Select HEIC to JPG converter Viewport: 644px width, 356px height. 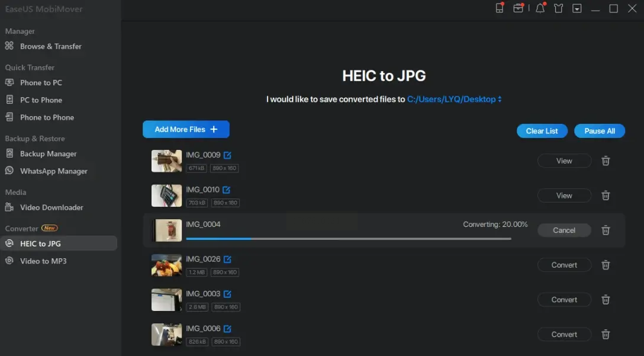[59, 243]
